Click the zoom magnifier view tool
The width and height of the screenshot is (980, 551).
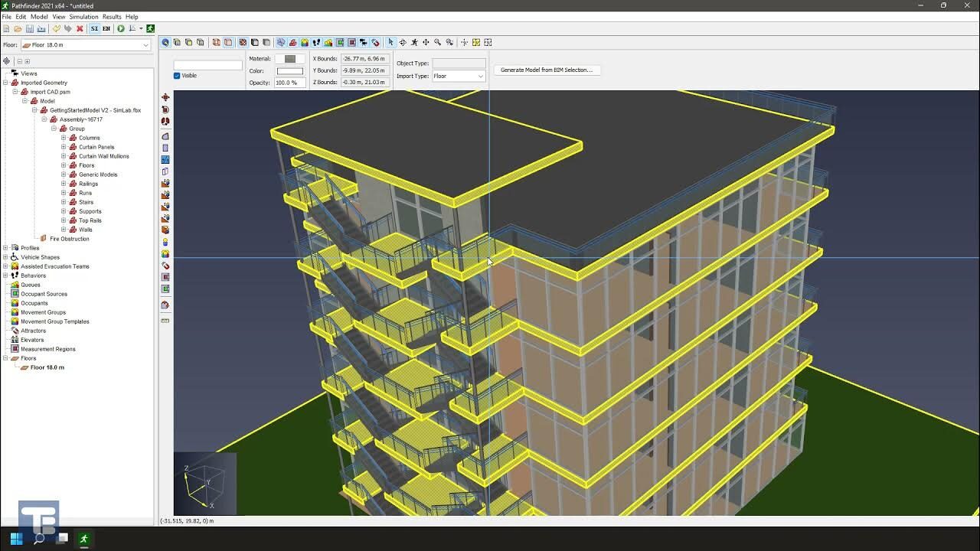[x=438, y=43]
